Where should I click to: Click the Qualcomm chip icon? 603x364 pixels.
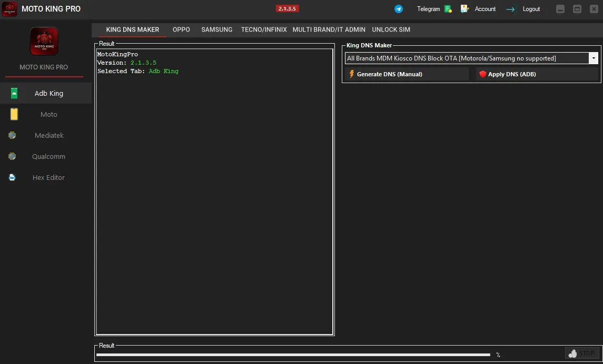coord(12,156)
